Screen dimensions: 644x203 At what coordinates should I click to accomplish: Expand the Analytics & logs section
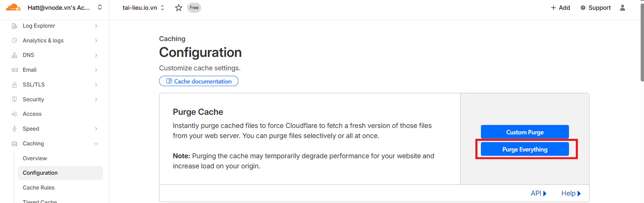[96, 41]
